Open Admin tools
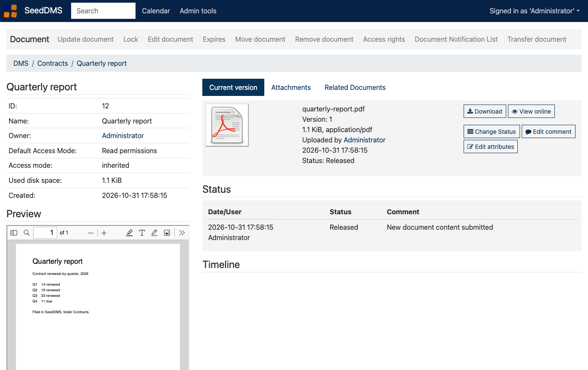The height and width of the screenshot is (370, 588). point(198,11)
